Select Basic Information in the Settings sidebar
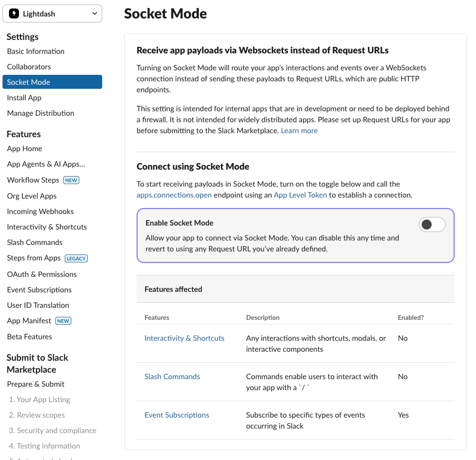The width and height of the screenshot is (476, 460). point(35,51)
